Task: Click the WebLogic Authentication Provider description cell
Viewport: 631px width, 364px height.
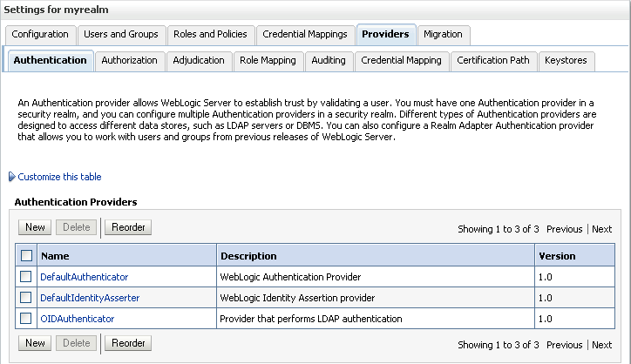Action: pos(376,277)
